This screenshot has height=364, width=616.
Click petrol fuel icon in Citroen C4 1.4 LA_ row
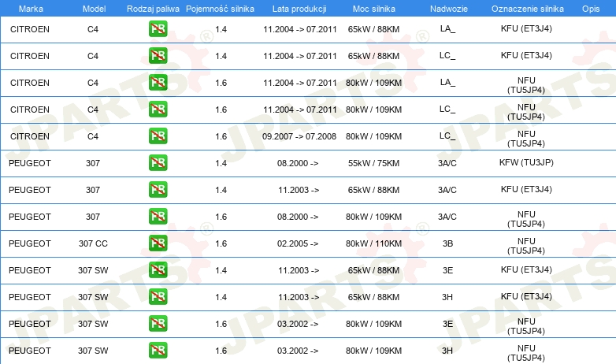[158, 28]
